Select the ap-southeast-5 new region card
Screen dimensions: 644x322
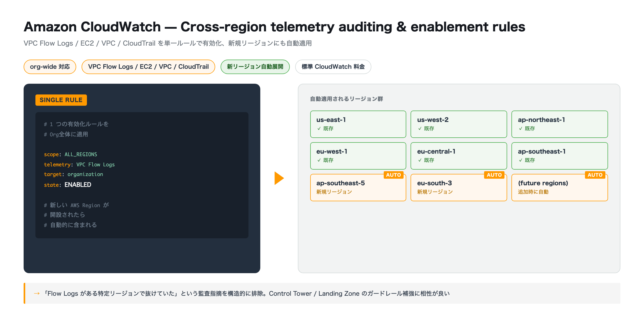pos(358,188)
